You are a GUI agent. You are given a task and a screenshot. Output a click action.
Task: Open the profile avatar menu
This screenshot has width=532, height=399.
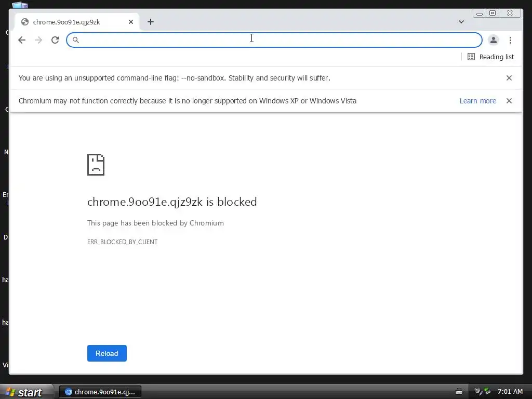click(494, 40)
